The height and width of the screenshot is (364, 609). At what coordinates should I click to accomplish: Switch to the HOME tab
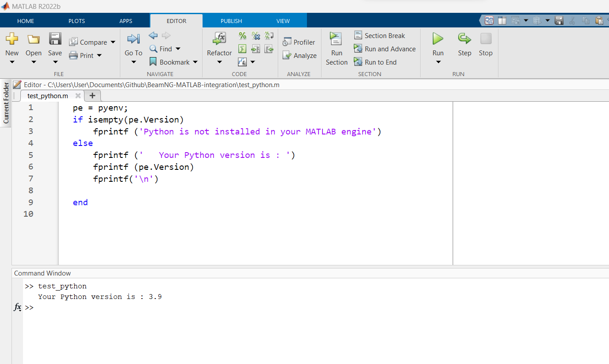(26, 21)
